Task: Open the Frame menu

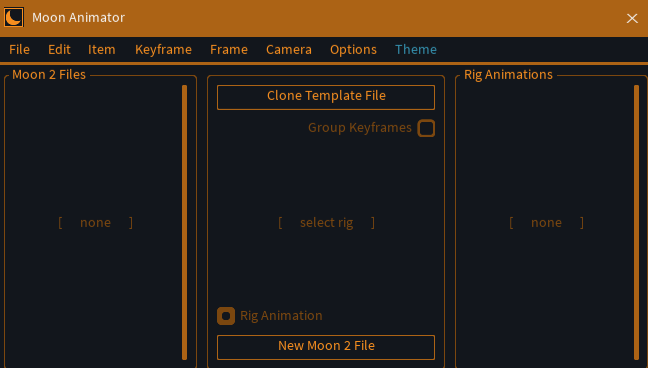Action: [x=229, y=50]
